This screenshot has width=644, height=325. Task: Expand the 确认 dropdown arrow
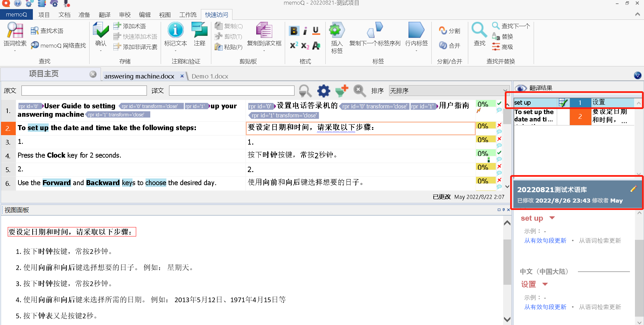101,51
